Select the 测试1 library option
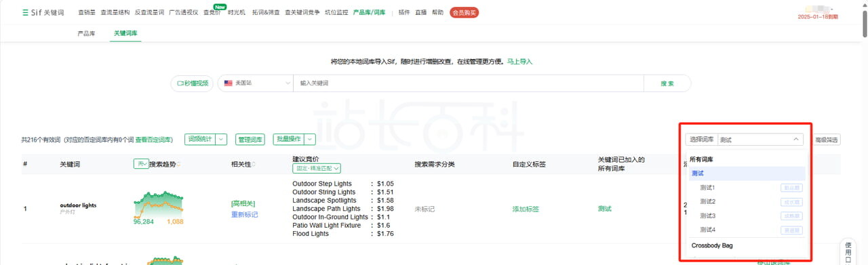Image resolution: width=868 pixels, height=265 pixels. (747, 188)
